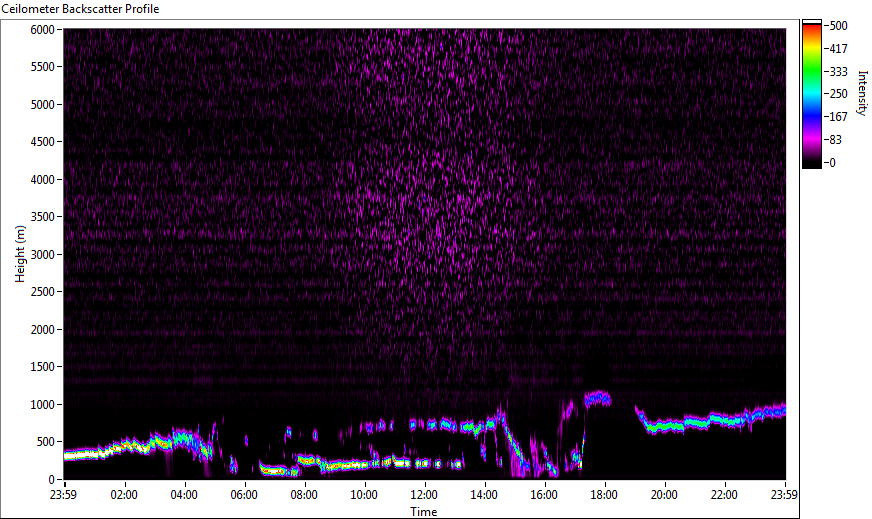The width and height of the screenshot is (872, 519).
Task: Click the 16:00 time axis tick label
Action: pyautogui.click(x=544, y=495)
